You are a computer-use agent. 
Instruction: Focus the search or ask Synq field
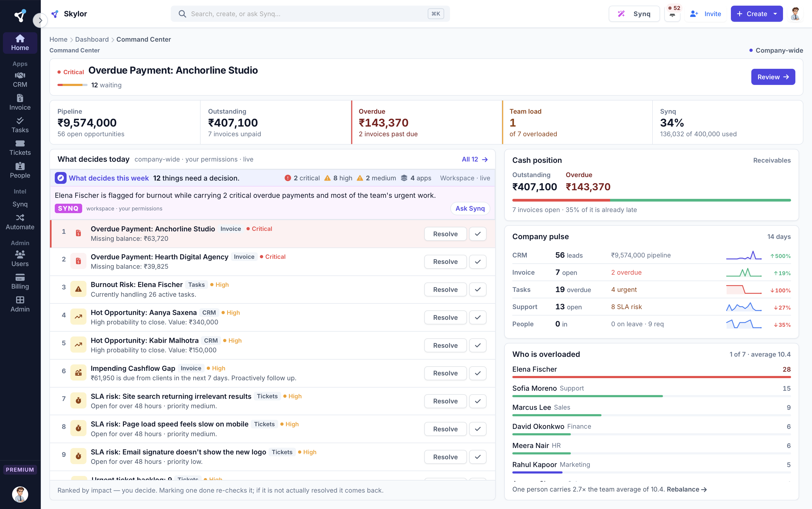point(310,14)
